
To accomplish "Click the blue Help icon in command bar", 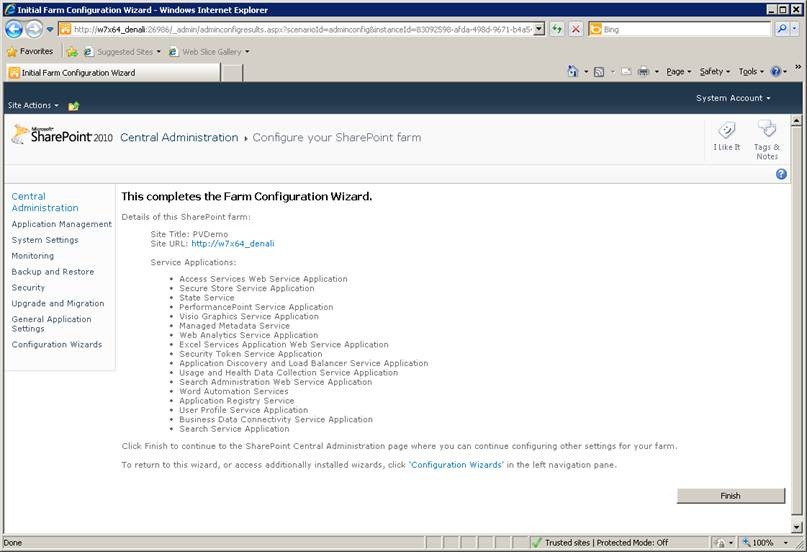I will coord(776,72).
